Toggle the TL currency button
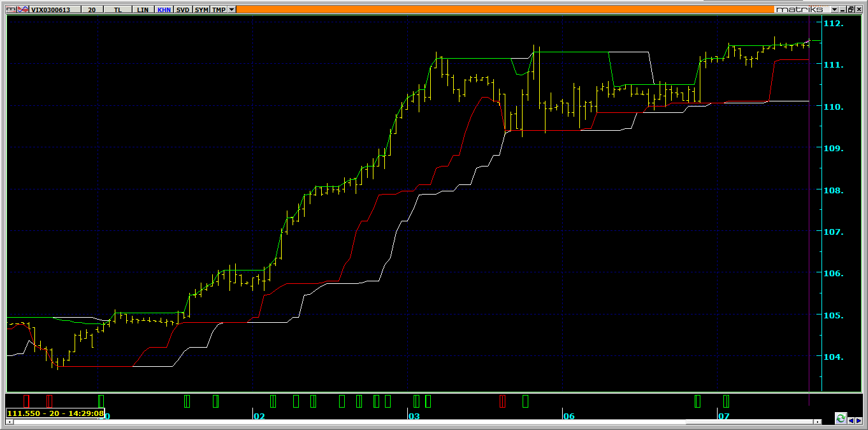This screenshot has height=430, width=868. tap(118, 10)
